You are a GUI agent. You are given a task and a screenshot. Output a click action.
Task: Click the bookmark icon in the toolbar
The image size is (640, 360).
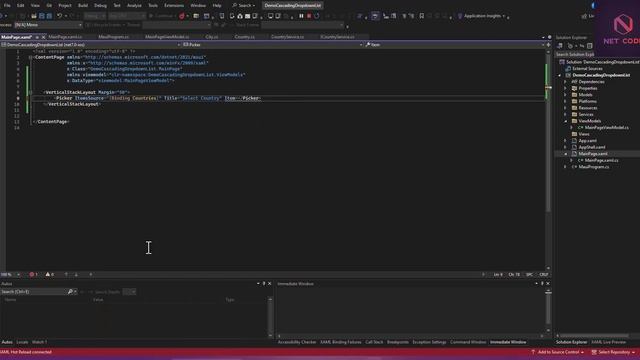pos(422,16)
